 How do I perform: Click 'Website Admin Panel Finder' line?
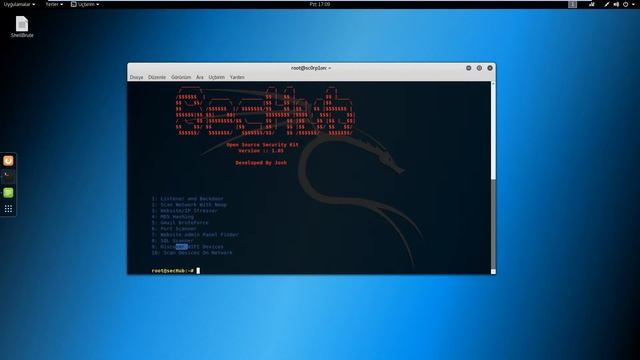click(195, 235)
